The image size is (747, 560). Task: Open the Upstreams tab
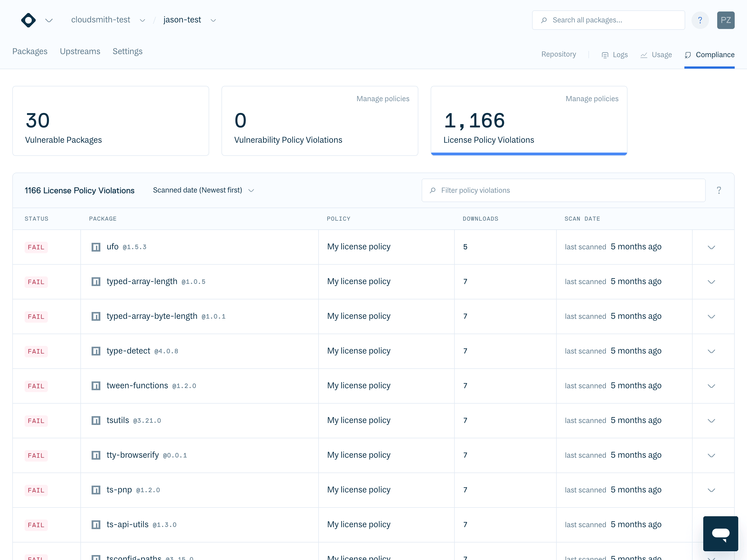click(x=80, y=51)
